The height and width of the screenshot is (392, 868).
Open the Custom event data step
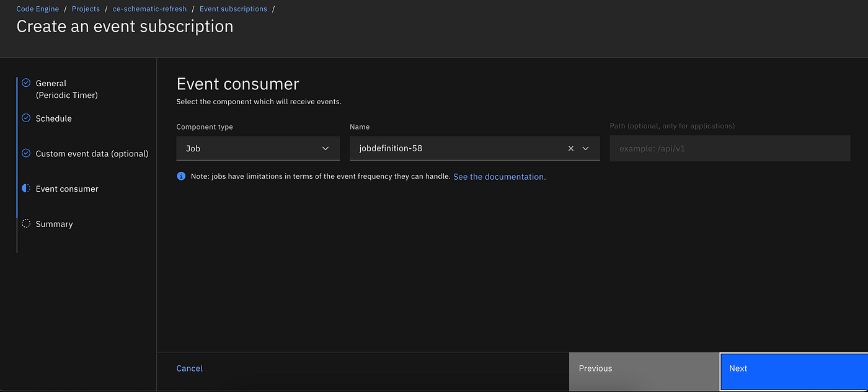pos(92,154)
